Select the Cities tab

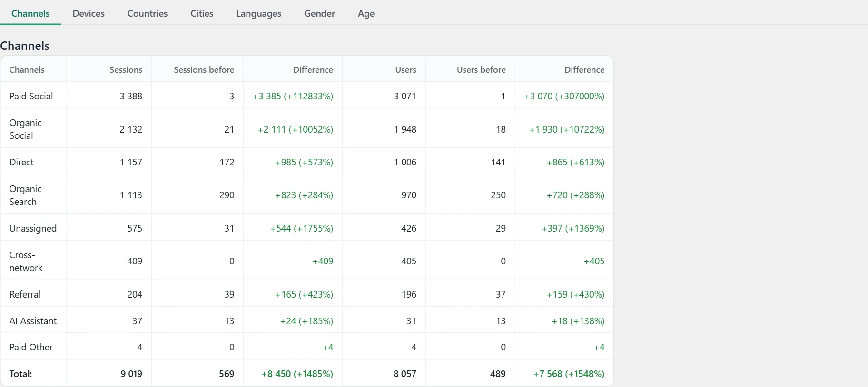coord(202,13)
